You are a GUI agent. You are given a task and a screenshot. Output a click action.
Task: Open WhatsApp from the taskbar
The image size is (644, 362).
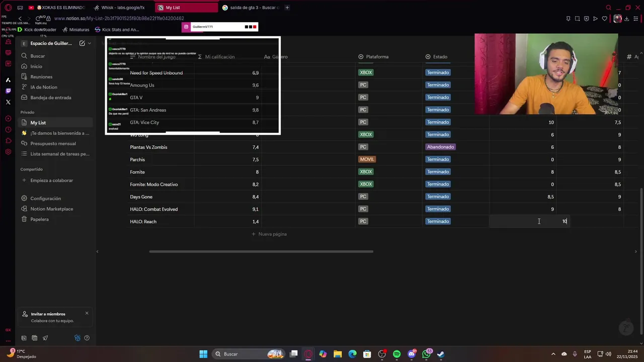[x=427, y=354]
